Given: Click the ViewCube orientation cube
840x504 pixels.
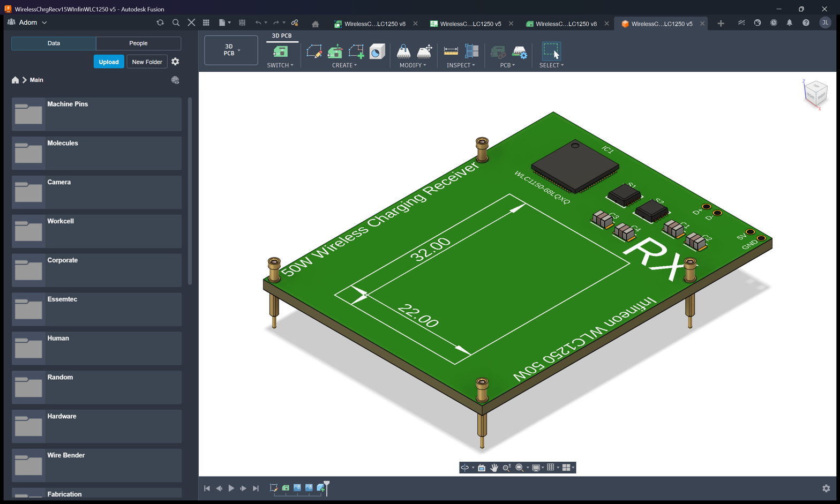Looking at the screenshot, I should coord(815,94).
